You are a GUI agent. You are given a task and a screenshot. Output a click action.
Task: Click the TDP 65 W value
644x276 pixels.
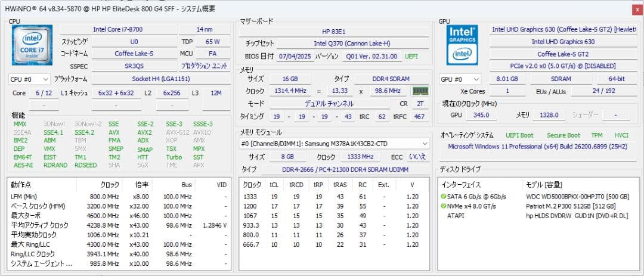pos(212,42)
